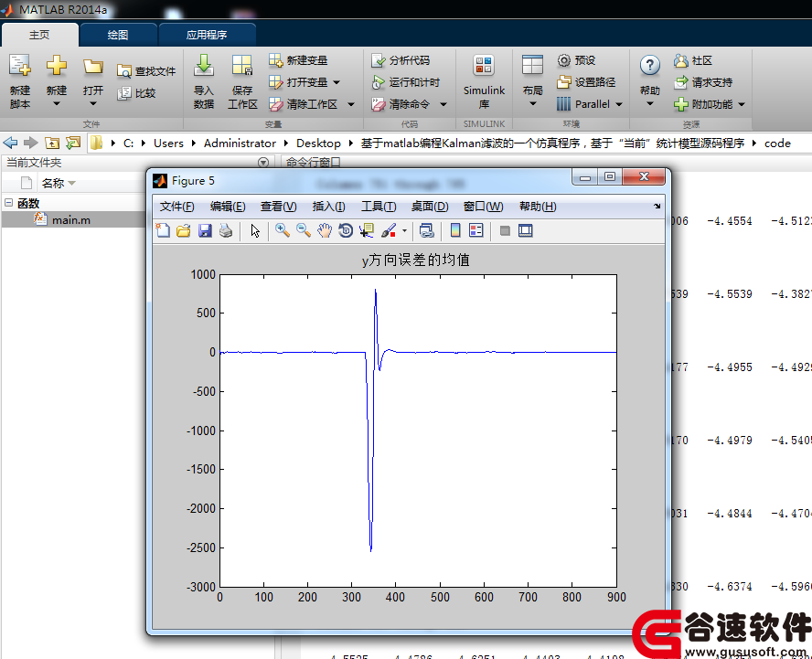Viewport: 812px width, 659px height.
Task: Expand the 打开变量 dropdown
Action: pyautogui.click(x=337, y=82)
